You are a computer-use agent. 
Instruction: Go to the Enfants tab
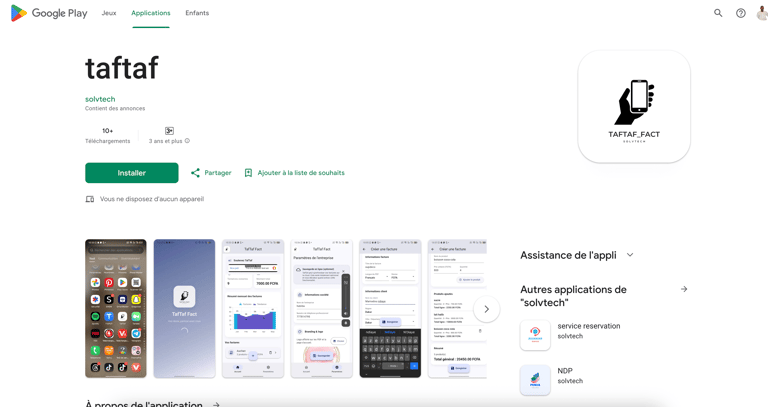197,13
